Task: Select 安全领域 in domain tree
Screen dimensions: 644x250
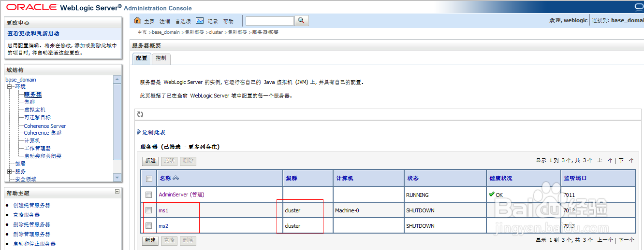Action: [x=26, y=179]
